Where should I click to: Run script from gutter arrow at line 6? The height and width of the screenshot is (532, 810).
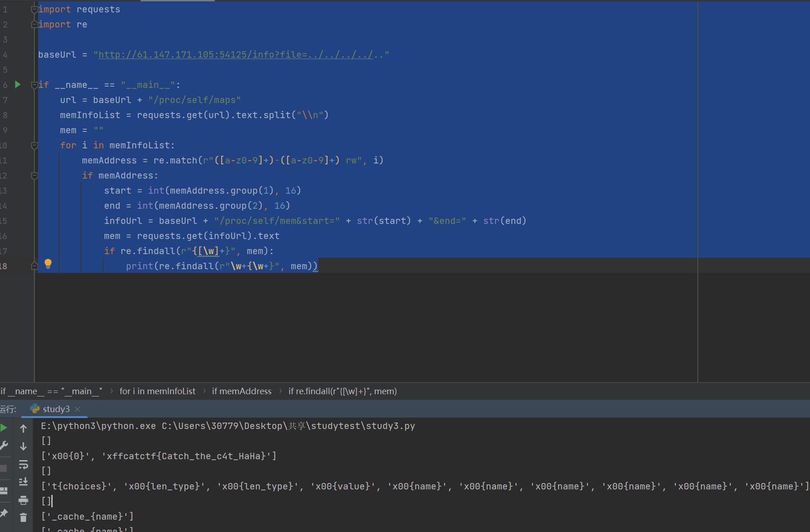(x=18, y=84)
